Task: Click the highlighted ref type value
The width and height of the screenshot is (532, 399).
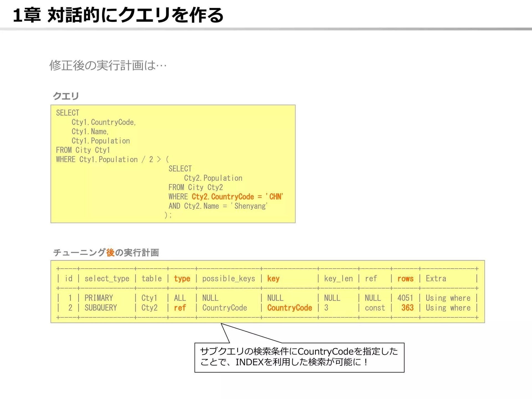Action: [x=180, y=308]
